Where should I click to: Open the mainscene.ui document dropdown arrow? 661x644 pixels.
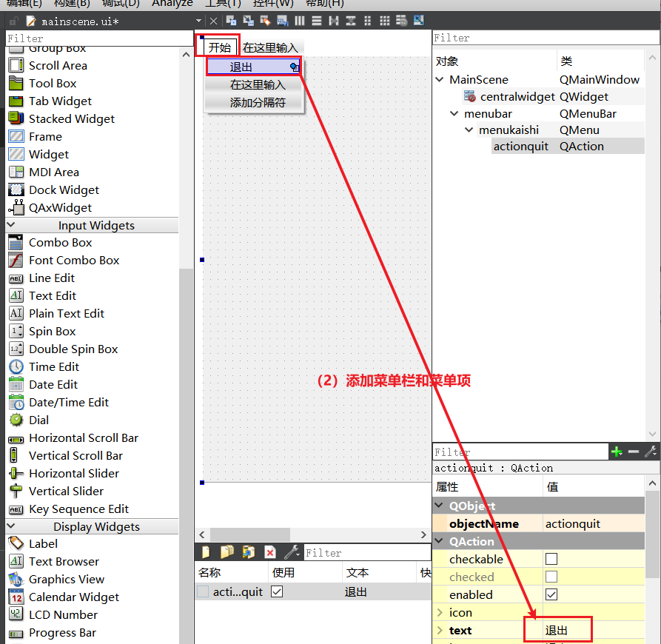(x=198, y=21)
